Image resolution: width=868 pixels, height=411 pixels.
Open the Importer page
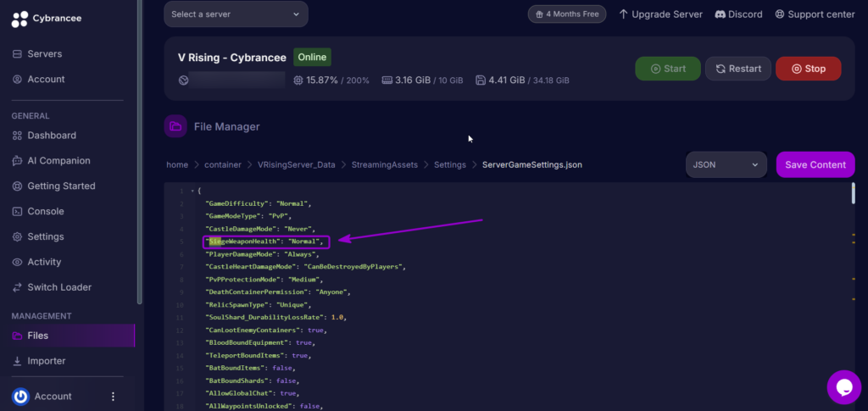(39, 361)
